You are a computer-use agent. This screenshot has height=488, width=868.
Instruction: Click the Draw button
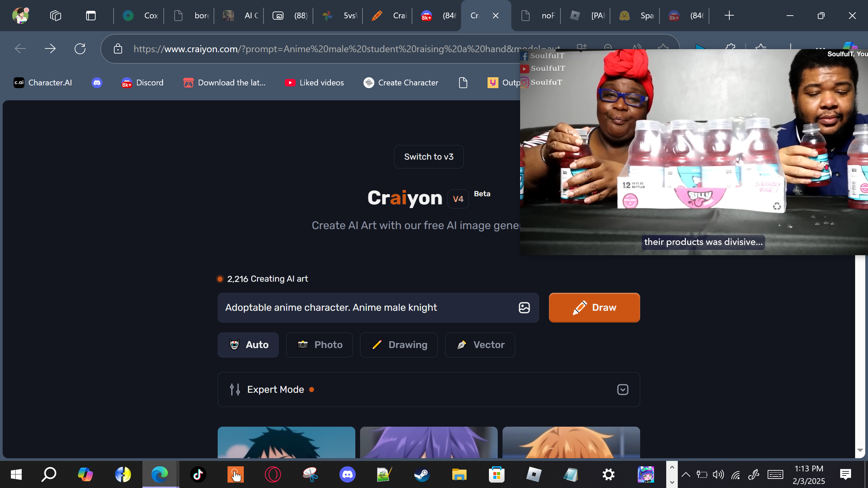[x=594, y=307]
